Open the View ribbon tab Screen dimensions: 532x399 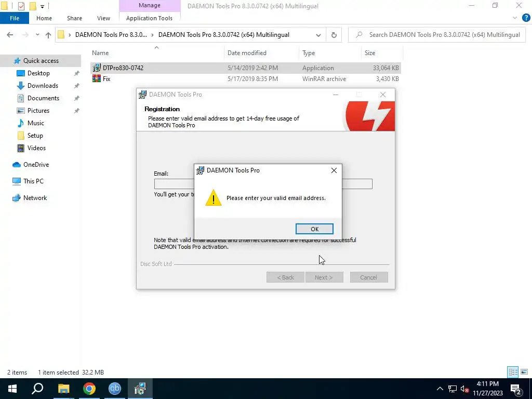click(103, 18)
